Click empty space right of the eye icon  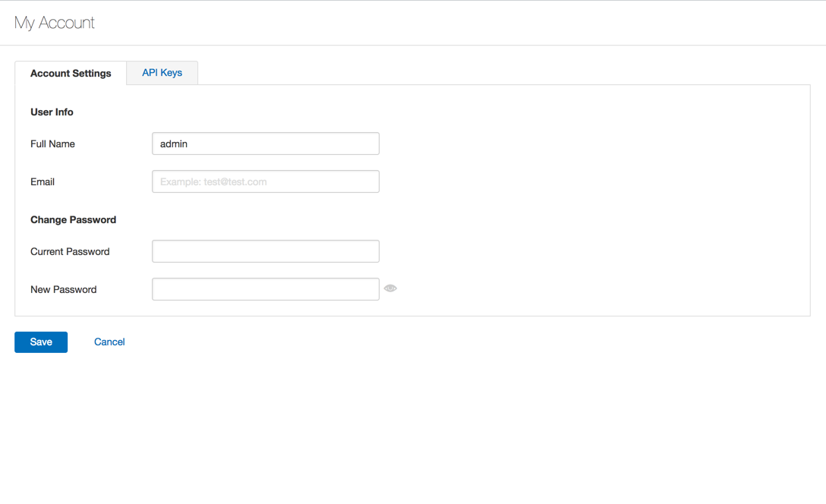coord(569,288)
